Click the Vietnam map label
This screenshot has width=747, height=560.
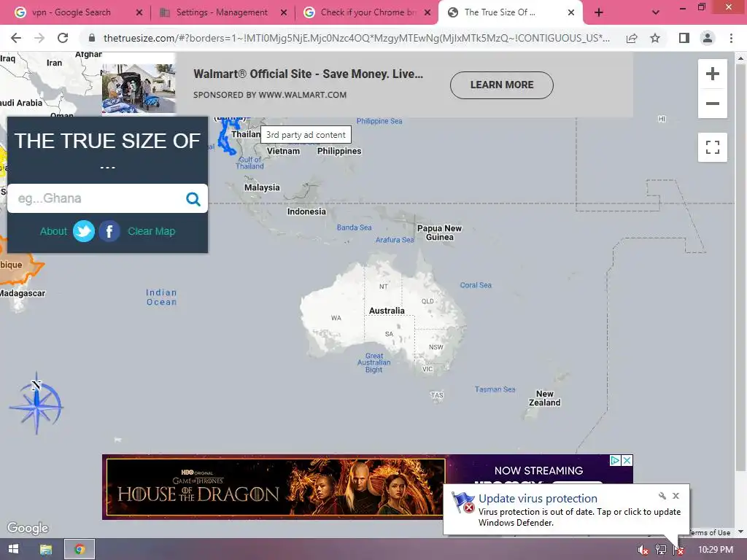coord(284,151)
